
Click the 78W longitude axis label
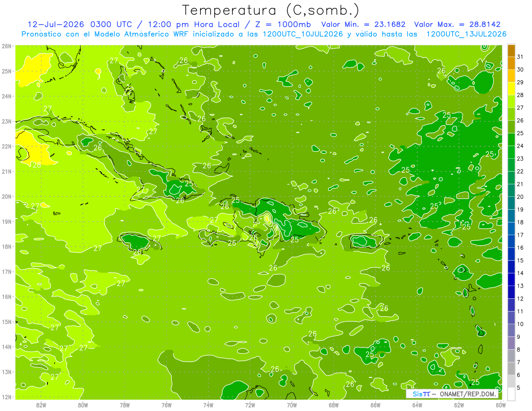[125, 404]
